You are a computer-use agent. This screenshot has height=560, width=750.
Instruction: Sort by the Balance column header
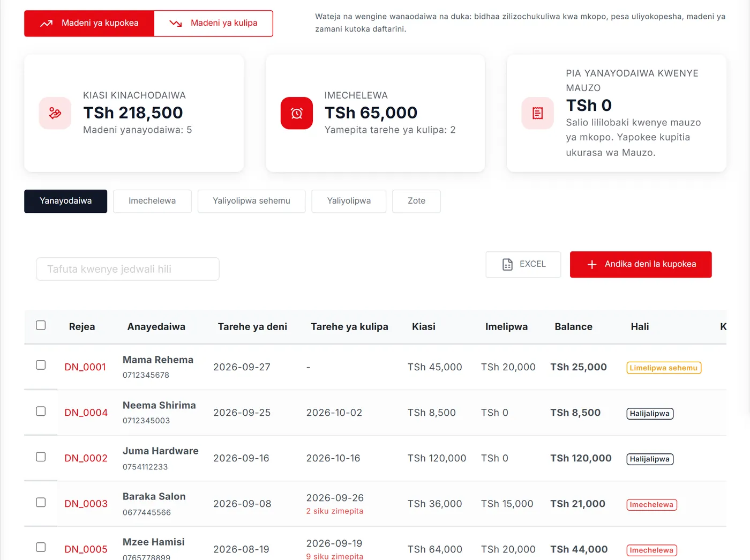click(573, 326)
